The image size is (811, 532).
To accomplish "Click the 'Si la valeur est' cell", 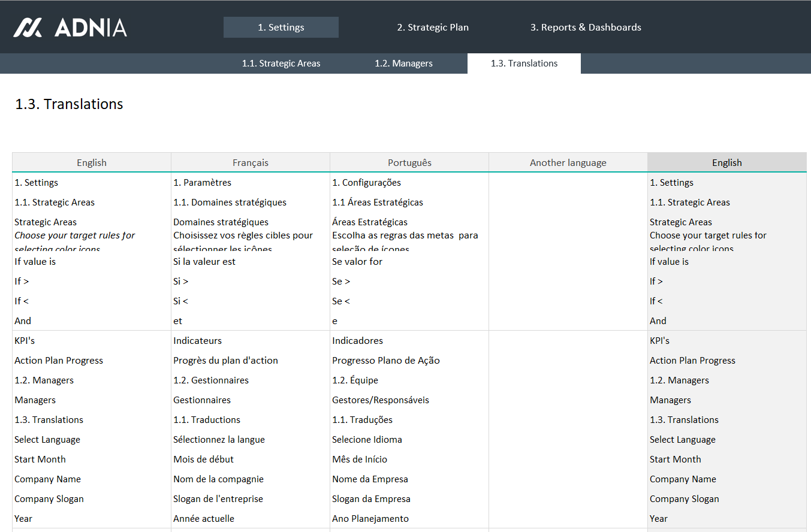I will point(204,262).
